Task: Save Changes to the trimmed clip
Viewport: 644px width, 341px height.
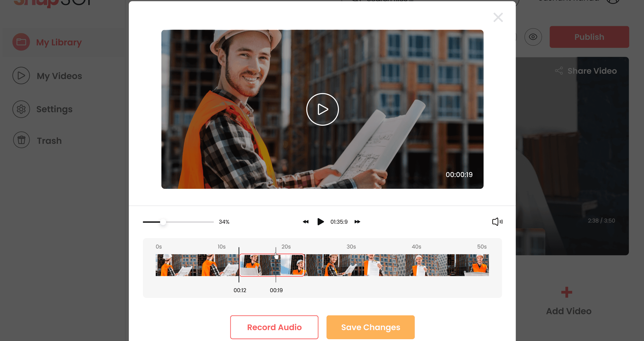Action: (370, 327)
